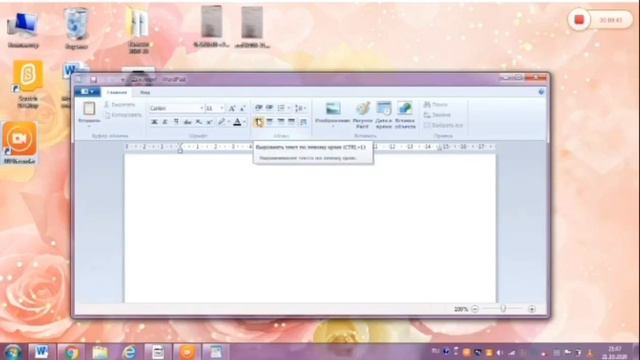Open the Computer desktop icon
Viewport: 640px width, 360px height.
pyautogui.click(x=23, y=29)
